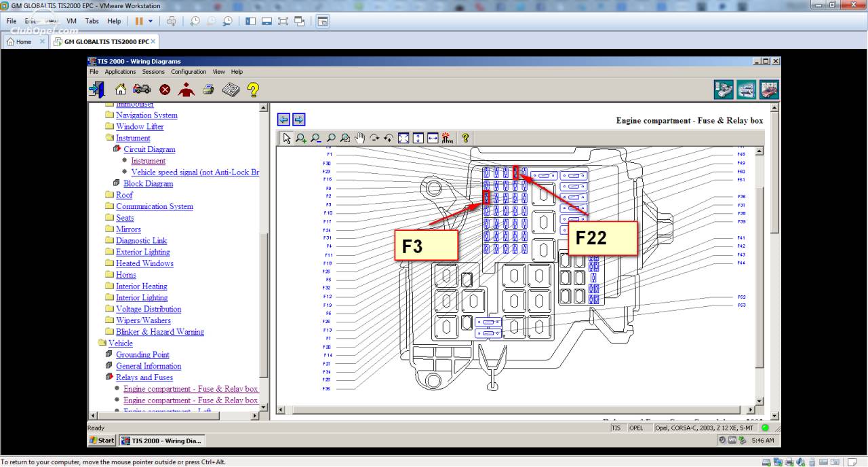Open the red car application icon

(x=769, y=90)
